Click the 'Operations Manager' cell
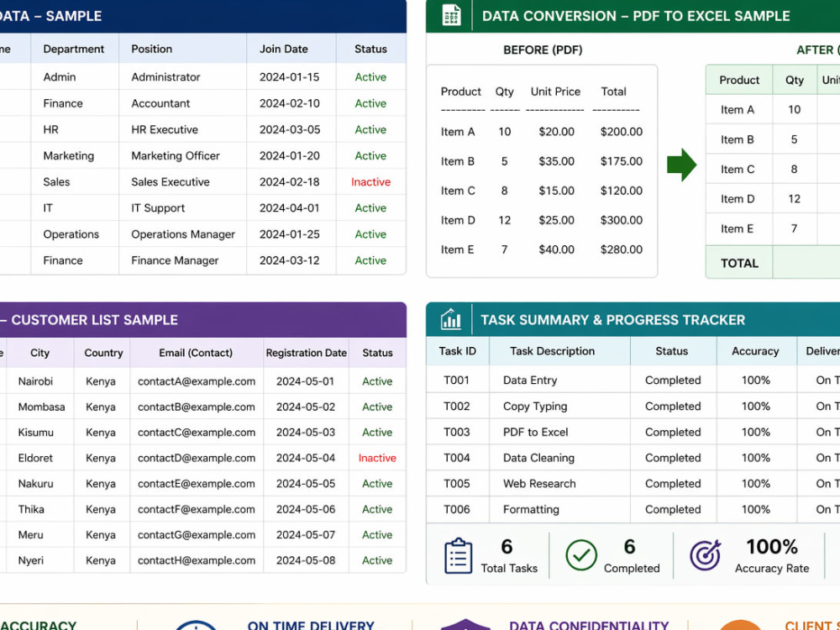840x630 pixels. [182, 234]
